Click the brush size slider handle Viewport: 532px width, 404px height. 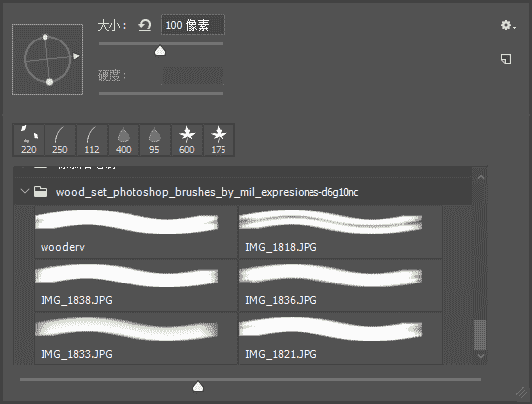click(160, 51)
